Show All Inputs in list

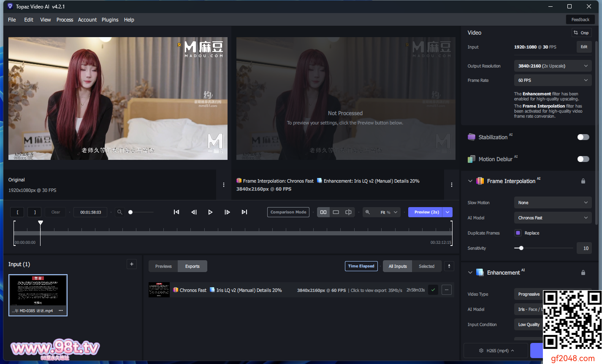[x=398, y=266]
